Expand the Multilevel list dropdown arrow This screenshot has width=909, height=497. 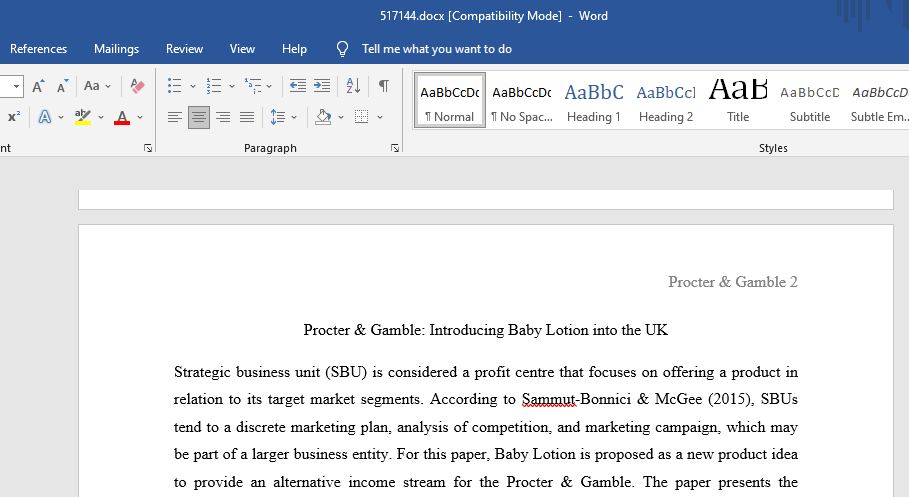269,86
